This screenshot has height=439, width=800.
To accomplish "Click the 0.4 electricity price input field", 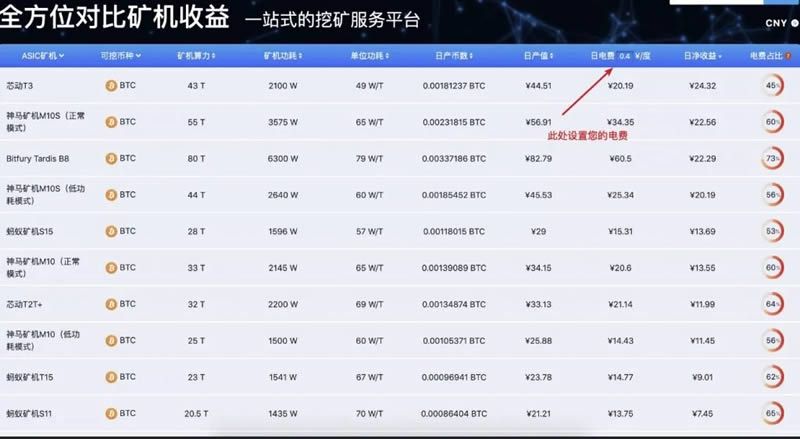I will click(x=625, y=56).
